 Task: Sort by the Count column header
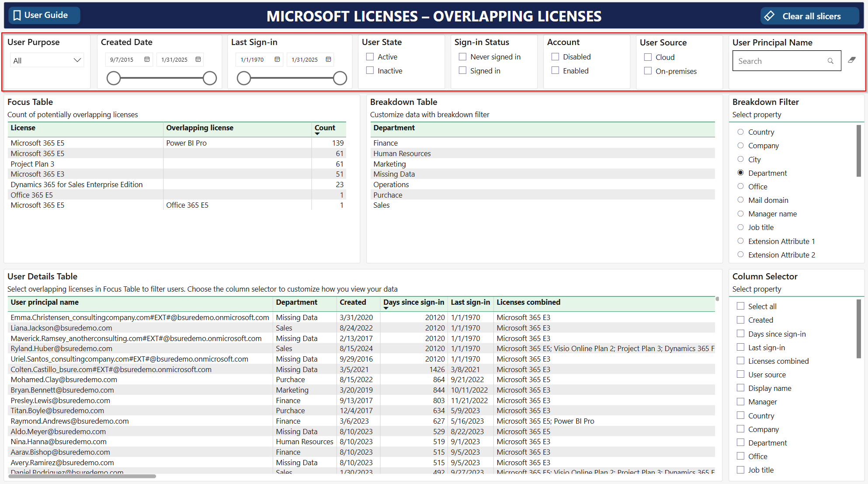point(325,128)
